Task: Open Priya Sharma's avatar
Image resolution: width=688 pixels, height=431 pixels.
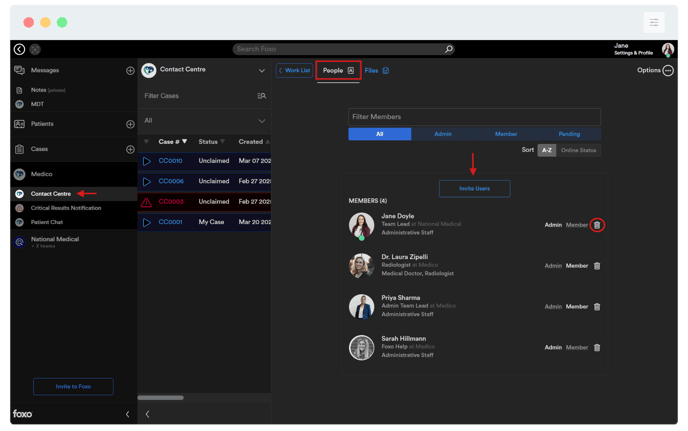Action: (361, 306)
